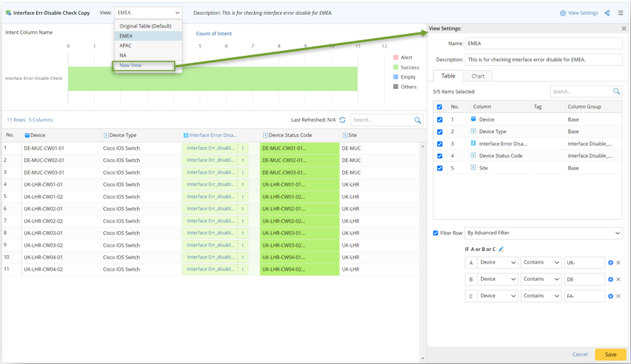Add a condition after filter row A

coord(610,263)
